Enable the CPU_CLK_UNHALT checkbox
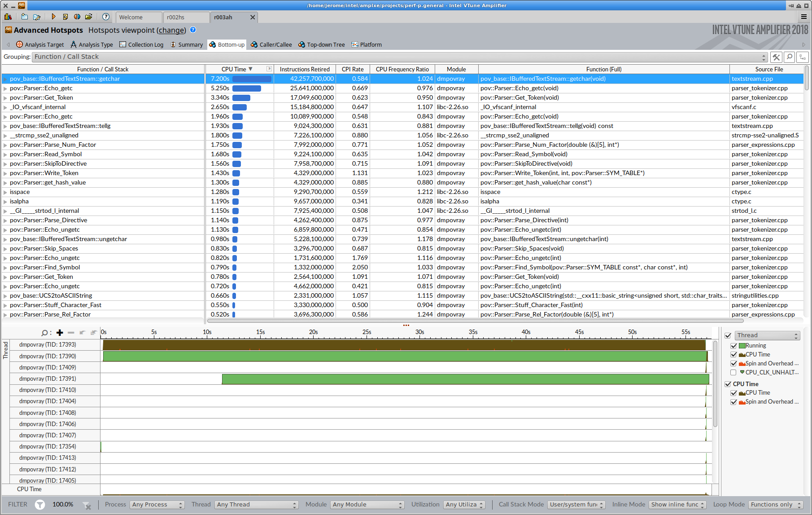The width and height of the screenshot is (812, 515). pyautogui.click(x=734, y=372)
